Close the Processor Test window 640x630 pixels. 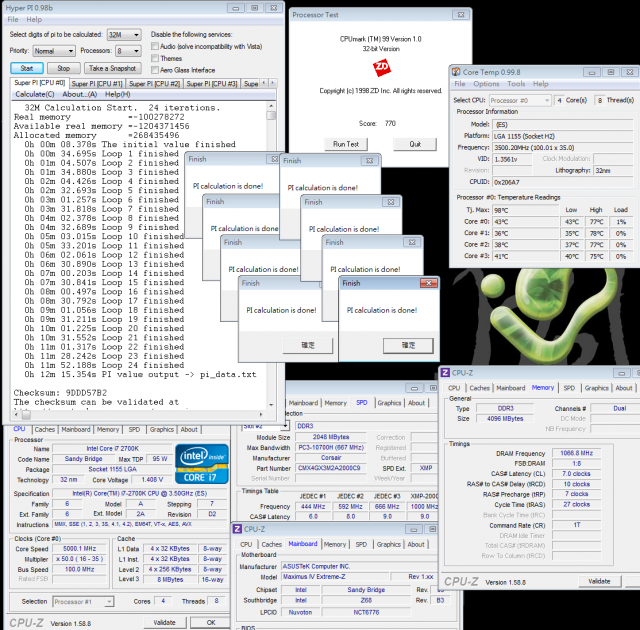[x=461, y=15]
